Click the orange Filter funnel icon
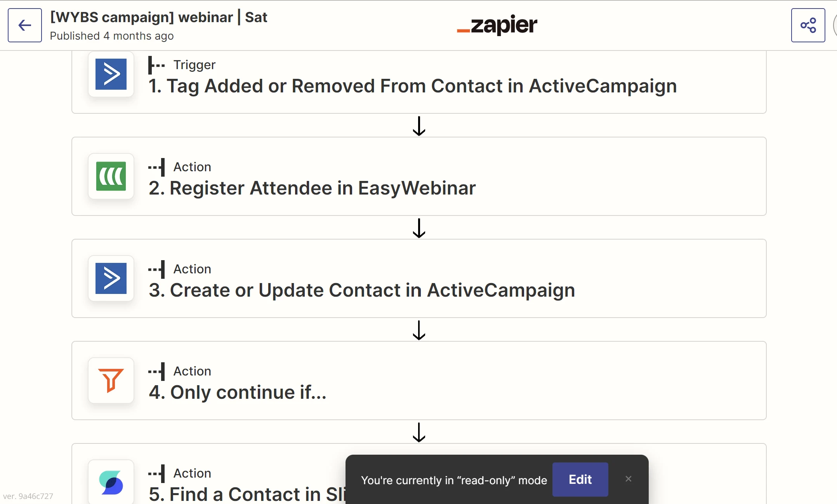 111,381
